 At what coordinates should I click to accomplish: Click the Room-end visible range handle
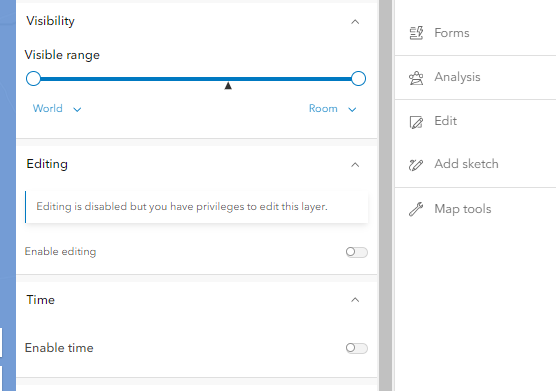click(x=358, y=79)
